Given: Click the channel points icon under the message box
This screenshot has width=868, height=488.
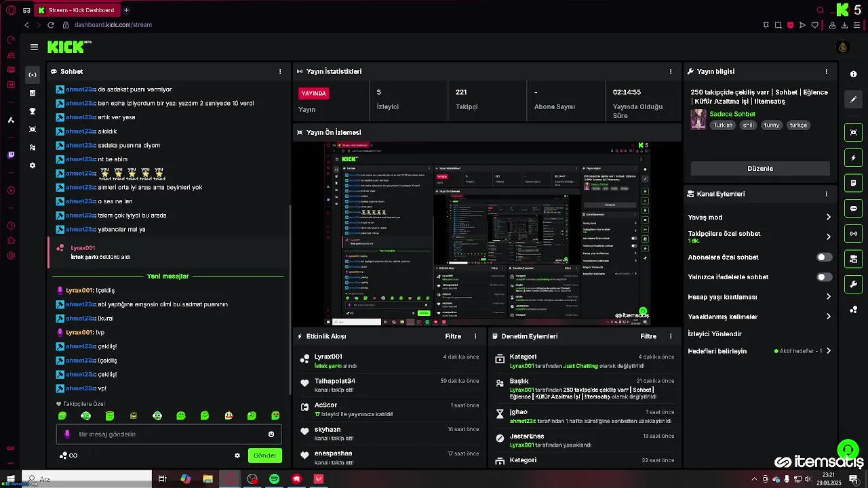Looking at the screenshot, I should 63,455.
